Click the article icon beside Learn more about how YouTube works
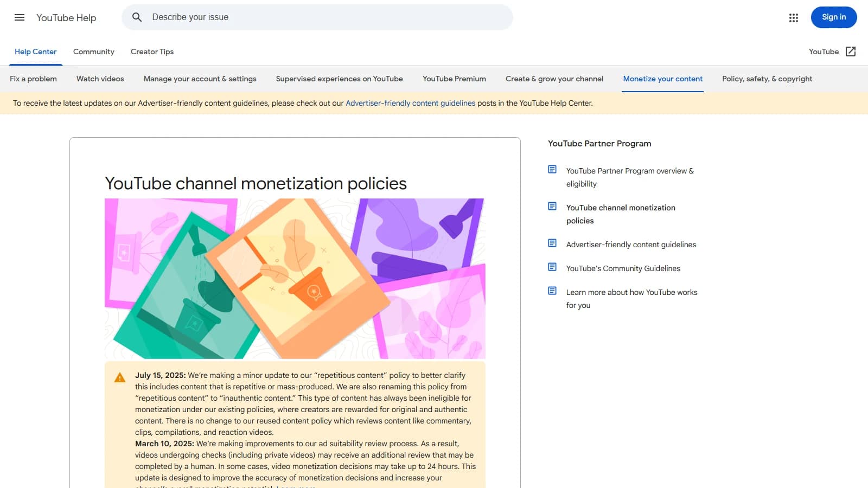The image size is (868, 488). (552, 291)
